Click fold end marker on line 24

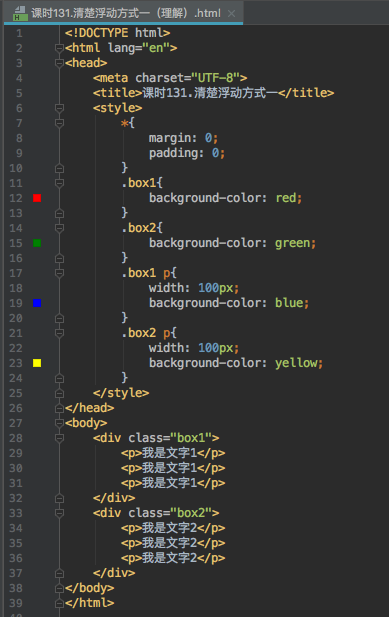(x=59, y=378)
